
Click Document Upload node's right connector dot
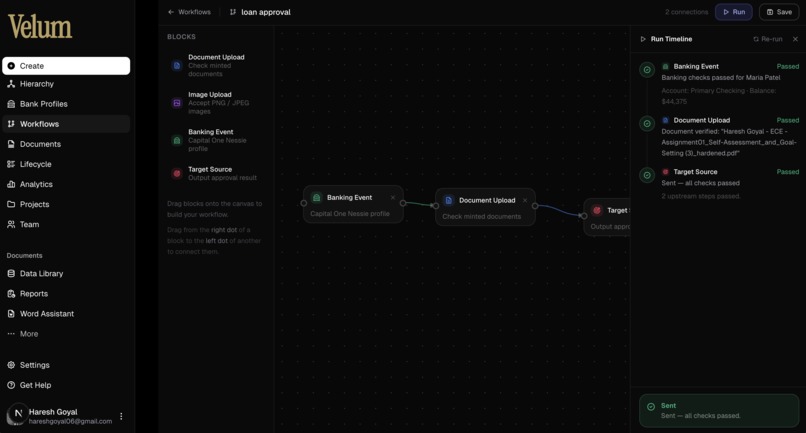coord(535,206)
